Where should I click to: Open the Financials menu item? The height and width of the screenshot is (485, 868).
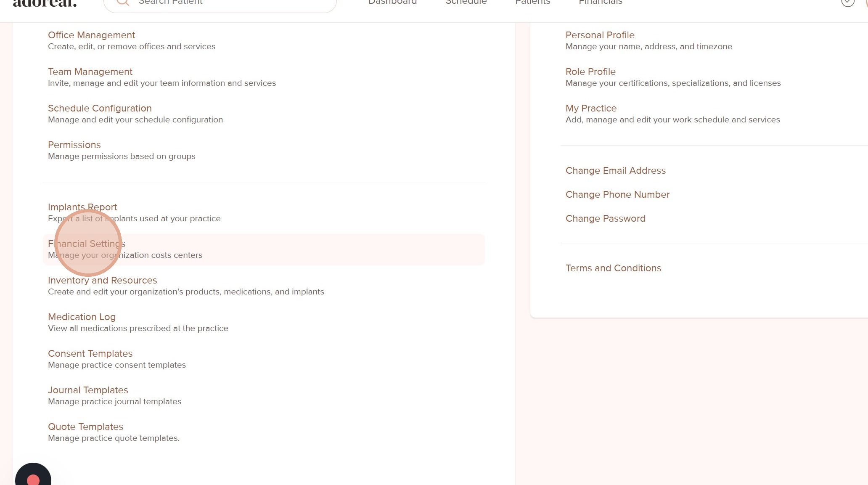coord(600,3)
